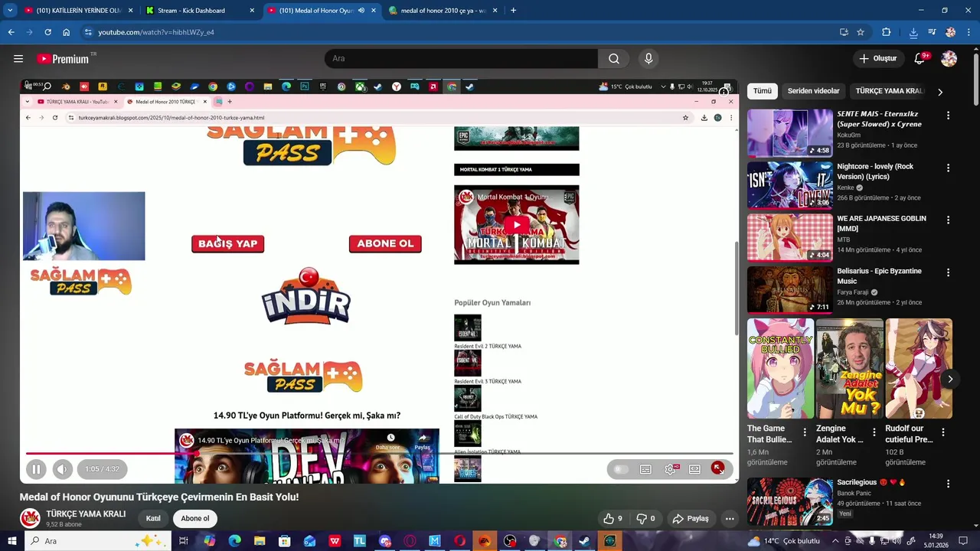Open the notifications bell
The height and width of the screenshot is (551, 980).
point(921,58)
